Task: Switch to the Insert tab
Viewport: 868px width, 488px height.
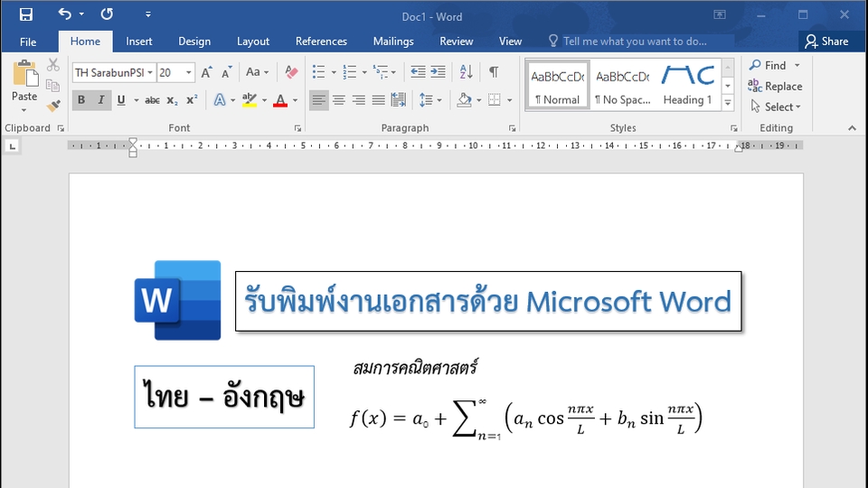Action: (x=139, y=42)
